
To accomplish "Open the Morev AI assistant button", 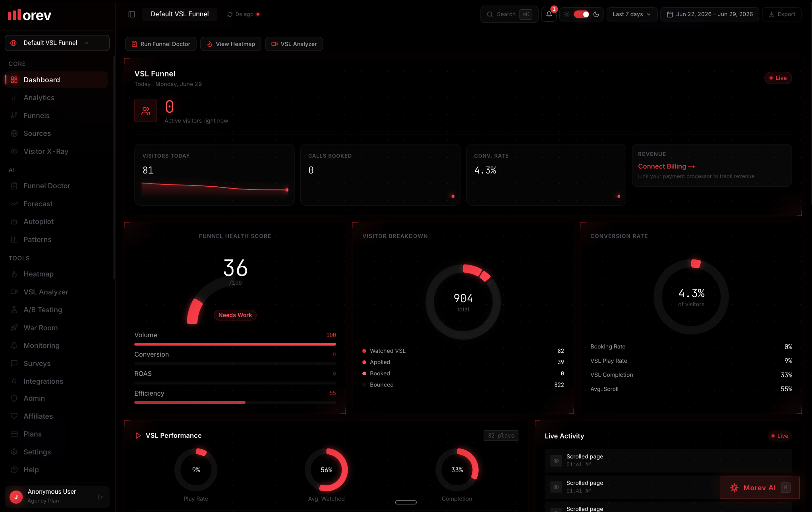I will [x=760, y=488].
